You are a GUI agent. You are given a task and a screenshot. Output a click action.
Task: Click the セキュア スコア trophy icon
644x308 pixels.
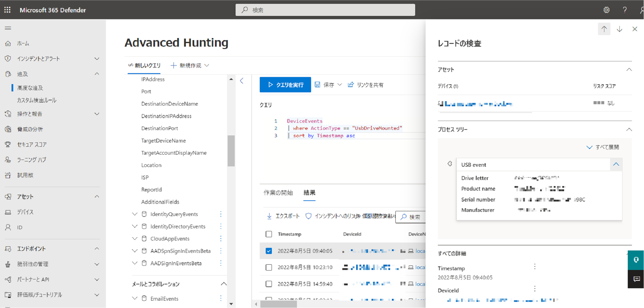pos(8,144)
